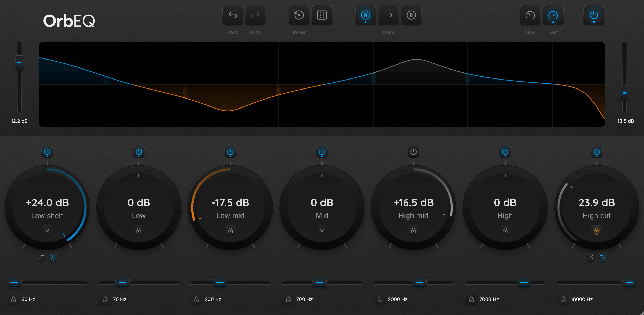Click the 12.2 dB input gain fader
Image resolution: width=644 pixels, height=315 pixels.
[19, 62]
